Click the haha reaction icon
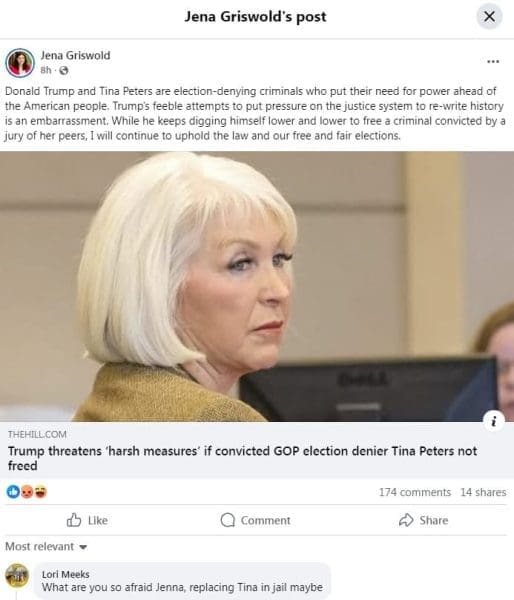514x600 pixels. coord(41,491)
